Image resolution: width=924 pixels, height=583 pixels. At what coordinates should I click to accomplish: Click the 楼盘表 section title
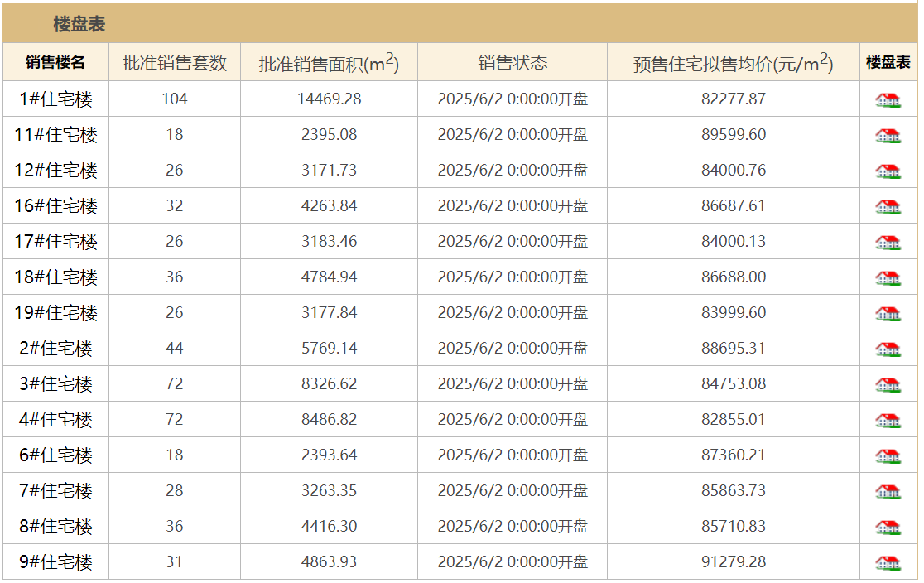click(79, 24)
